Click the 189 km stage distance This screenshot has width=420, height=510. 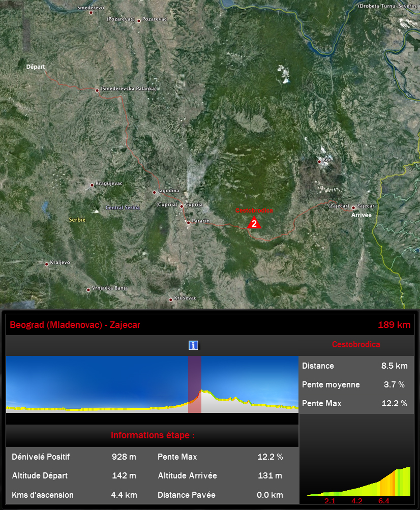click(394, 324)
